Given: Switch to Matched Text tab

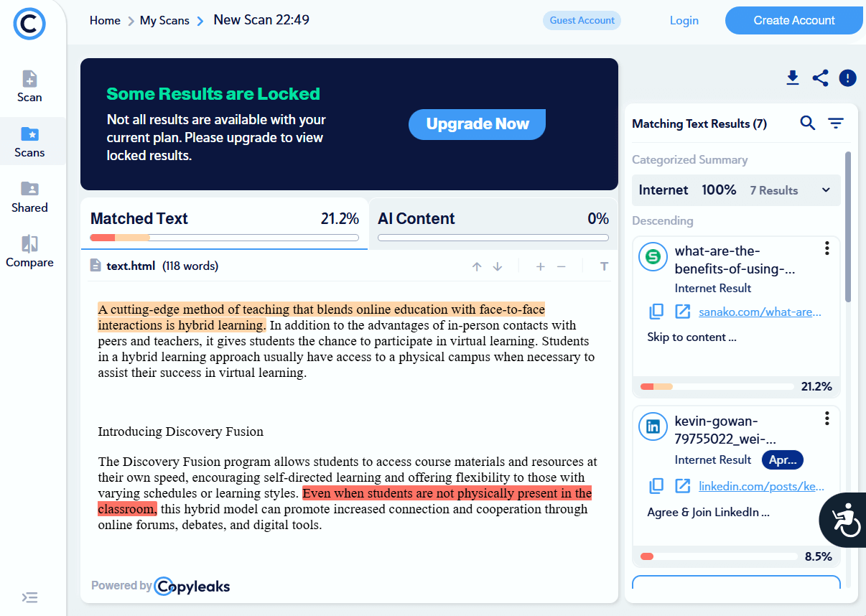Looking at the screenshot, I should [224, 224].
